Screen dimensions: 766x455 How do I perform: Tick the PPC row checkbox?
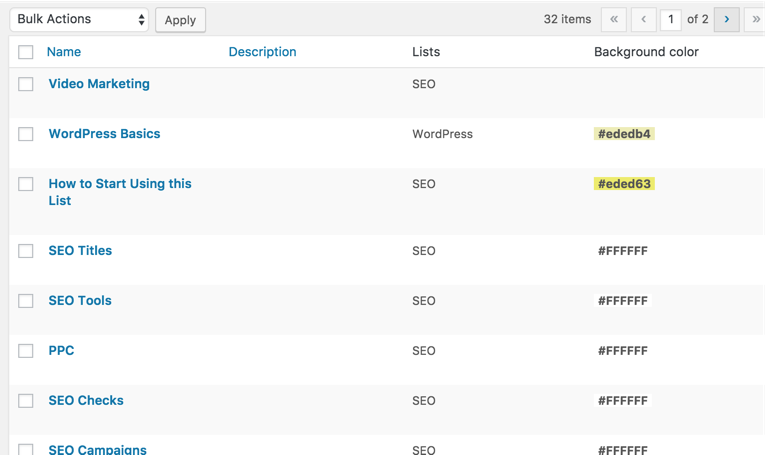click(x=25, y=351)
